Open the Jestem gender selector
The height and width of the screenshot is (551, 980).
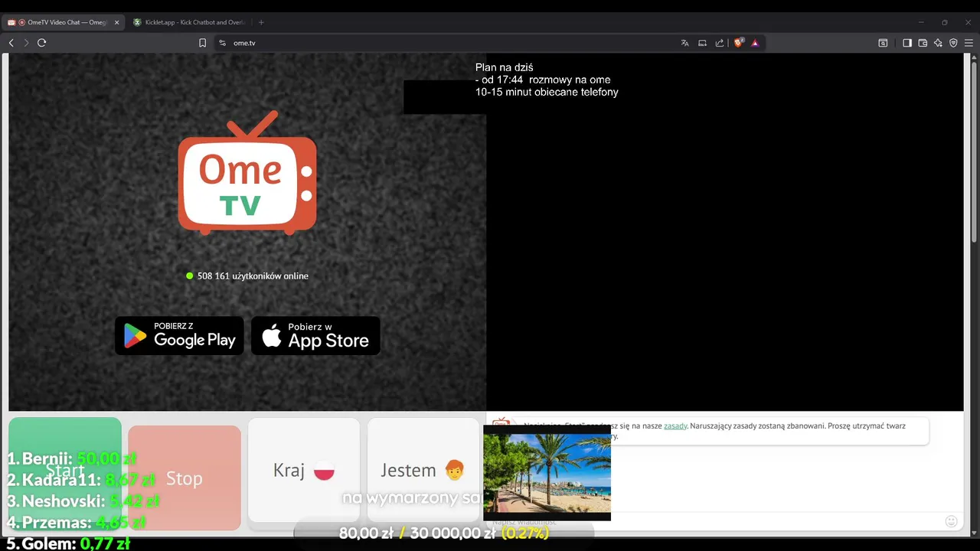point(423,470)
